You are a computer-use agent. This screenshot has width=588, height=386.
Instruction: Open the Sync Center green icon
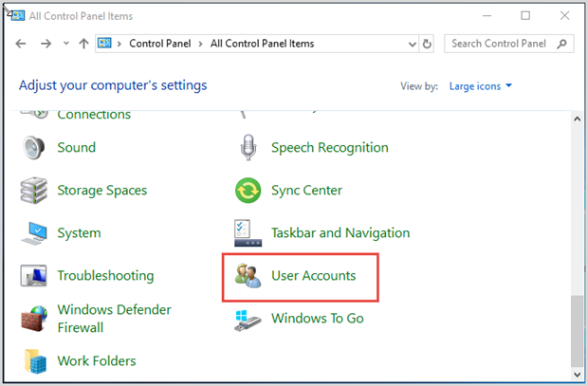point(248,191)
